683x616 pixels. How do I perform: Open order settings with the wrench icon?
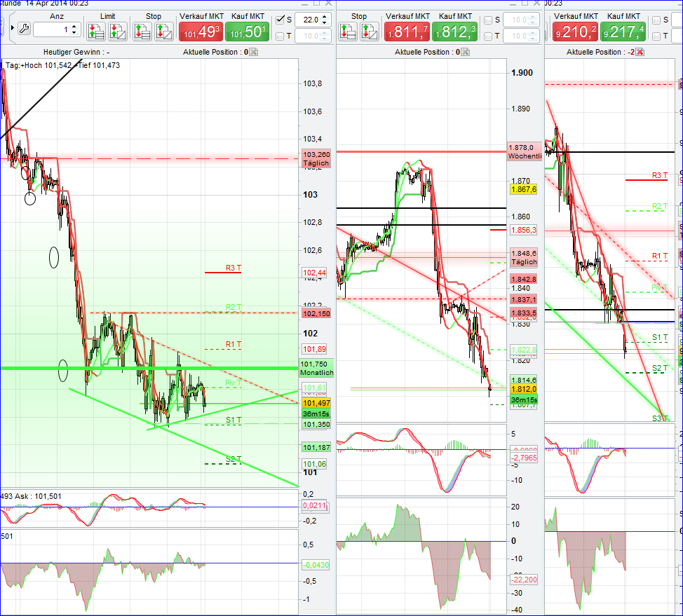(25, 27)
